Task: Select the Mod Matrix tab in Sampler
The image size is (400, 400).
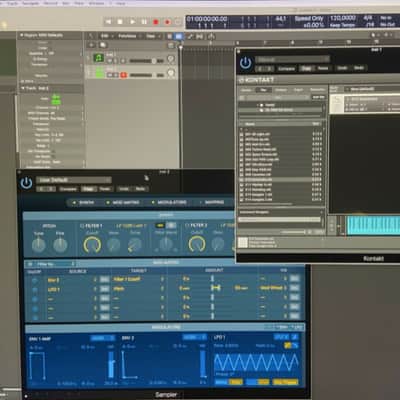Action: point(123,202)
